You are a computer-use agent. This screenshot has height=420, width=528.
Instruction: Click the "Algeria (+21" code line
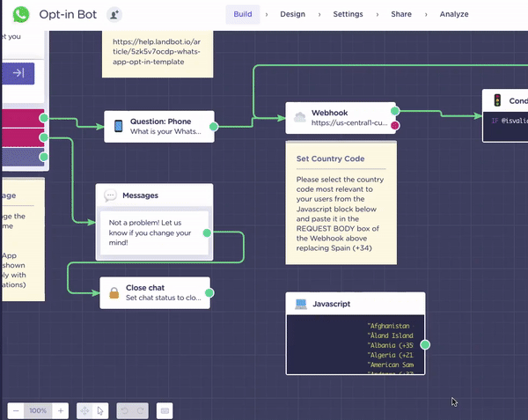pyautogui.click(x=390, y=355)
